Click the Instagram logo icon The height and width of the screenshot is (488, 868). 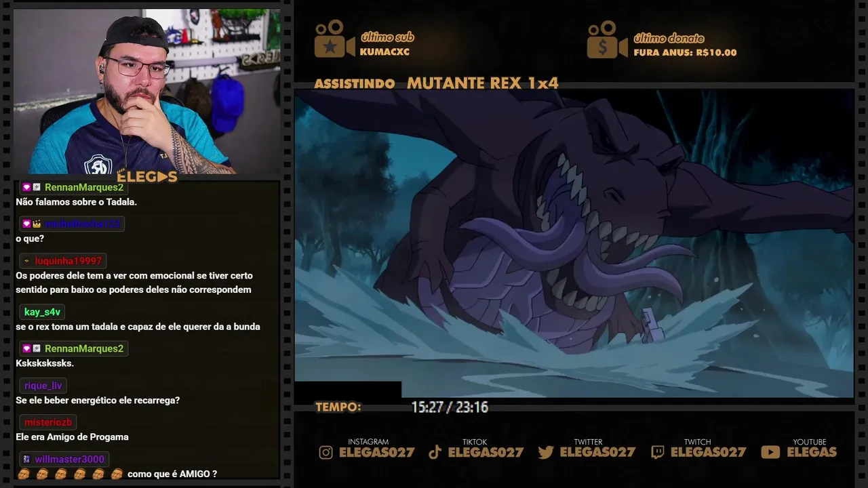(x=325, y=452)
